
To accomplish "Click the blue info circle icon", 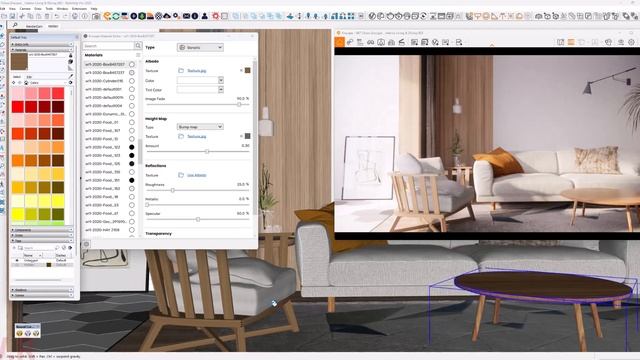I will (195, 16).
